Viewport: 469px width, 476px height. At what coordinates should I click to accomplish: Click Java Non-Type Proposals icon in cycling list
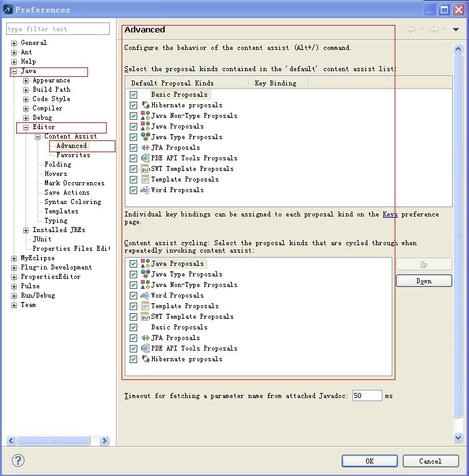coord(145,284)
